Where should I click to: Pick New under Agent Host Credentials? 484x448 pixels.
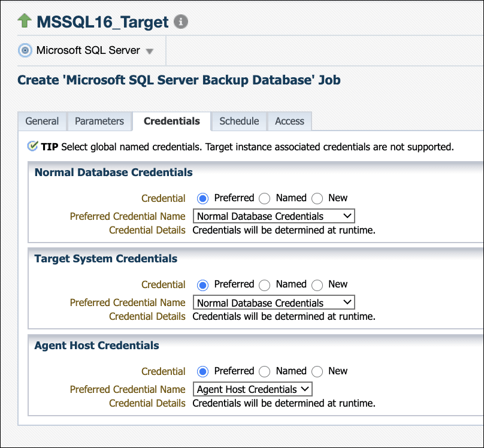tap(317, 371)
